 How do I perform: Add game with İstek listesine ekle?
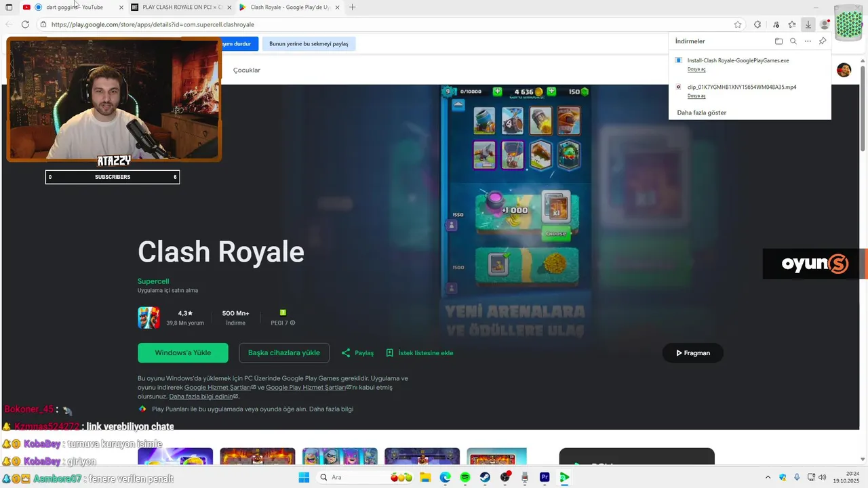tap(419, 353)
